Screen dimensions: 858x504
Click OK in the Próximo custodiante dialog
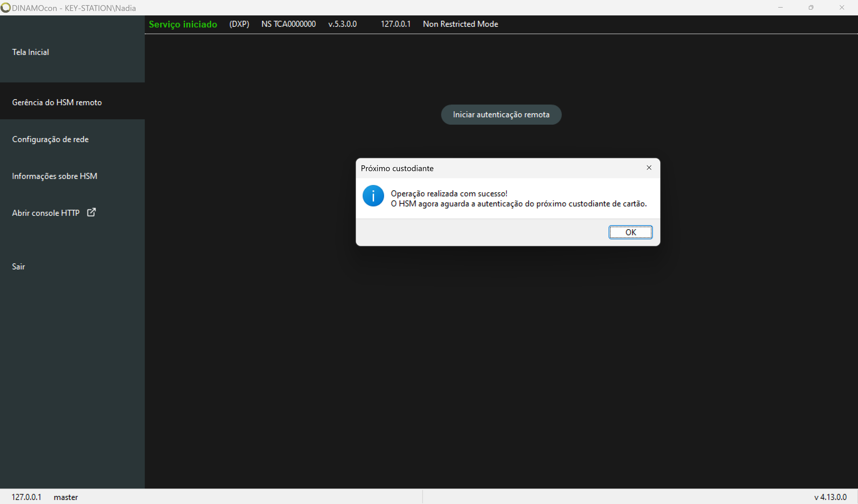630,232
